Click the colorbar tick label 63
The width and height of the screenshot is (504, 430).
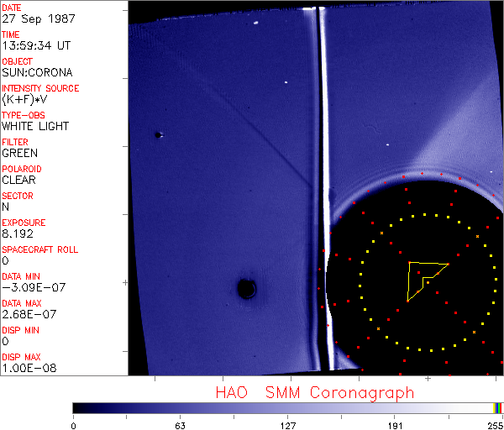tap(180, 424)
